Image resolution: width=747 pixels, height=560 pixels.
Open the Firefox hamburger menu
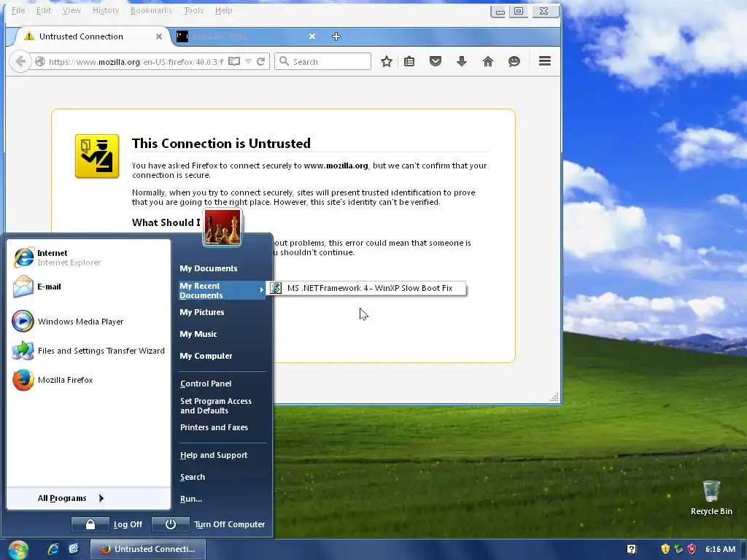545,61
